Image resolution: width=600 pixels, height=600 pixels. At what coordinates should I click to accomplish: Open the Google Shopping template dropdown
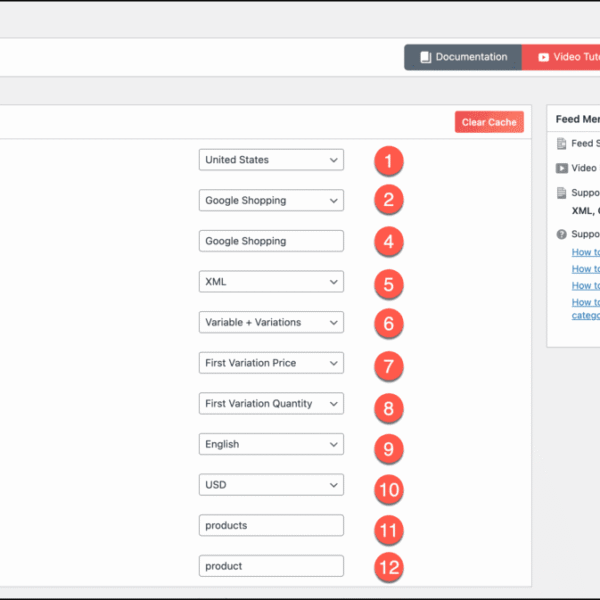[x=271, y=200]
